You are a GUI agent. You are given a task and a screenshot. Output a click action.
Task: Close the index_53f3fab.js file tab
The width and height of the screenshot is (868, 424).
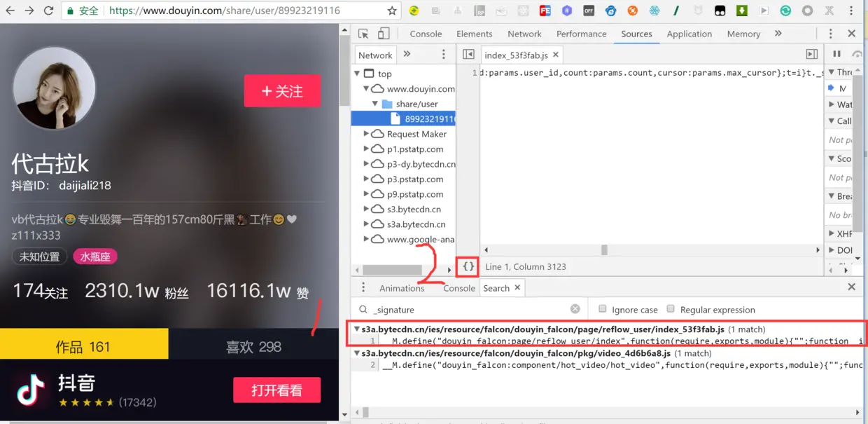[x=556, y=55]
